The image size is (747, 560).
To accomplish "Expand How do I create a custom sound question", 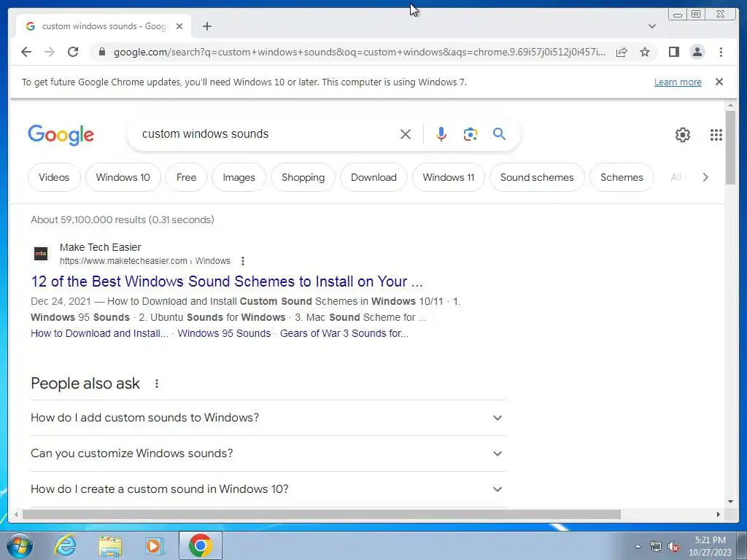I will (268, 489).
